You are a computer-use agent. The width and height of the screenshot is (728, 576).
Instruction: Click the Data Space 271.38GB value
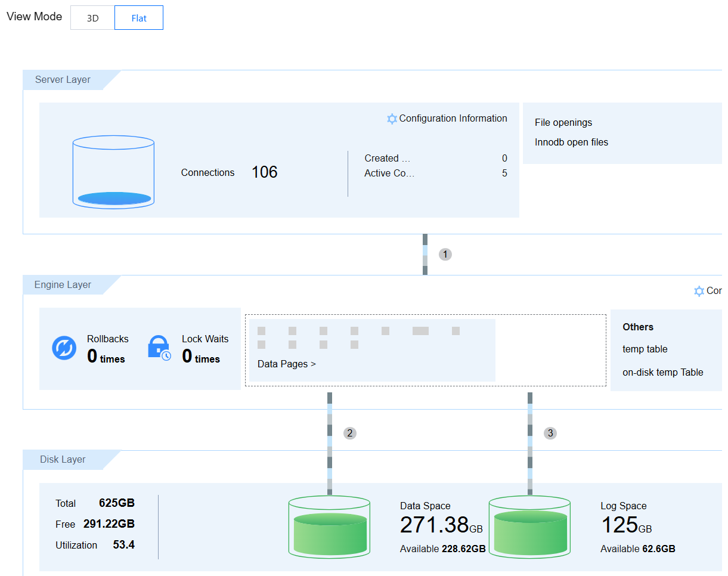(441, 525)
